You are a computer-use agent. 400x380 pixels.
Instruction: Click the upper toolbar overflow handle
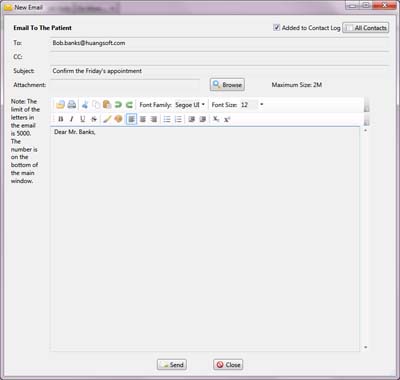366,105
